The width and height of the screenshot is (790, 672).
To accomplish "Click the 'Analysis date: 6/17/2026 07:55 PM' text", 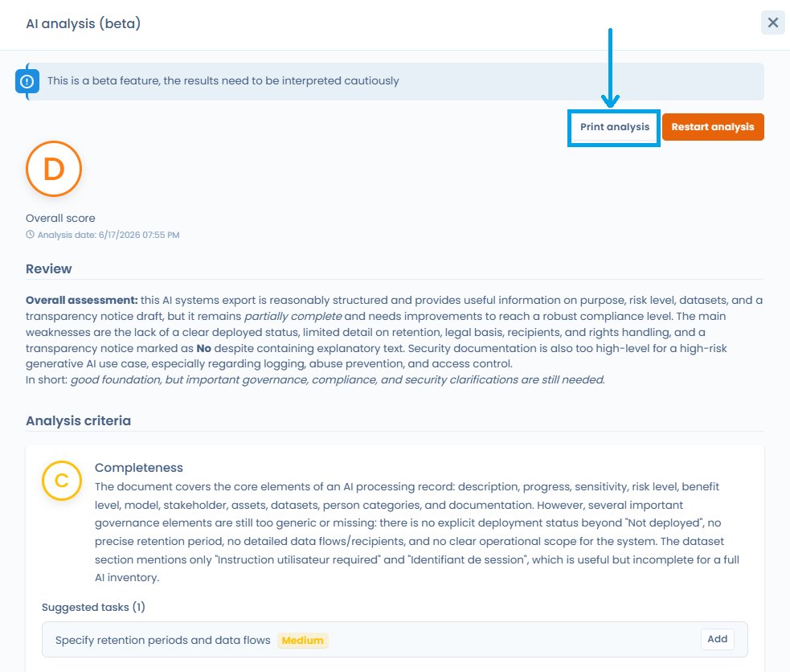I will [x=108, y=235].
